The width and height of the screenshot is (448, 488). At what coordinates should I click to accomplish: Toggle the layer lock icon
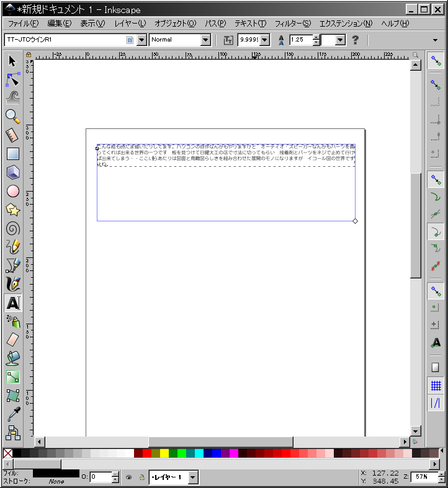tap(141, 477)
